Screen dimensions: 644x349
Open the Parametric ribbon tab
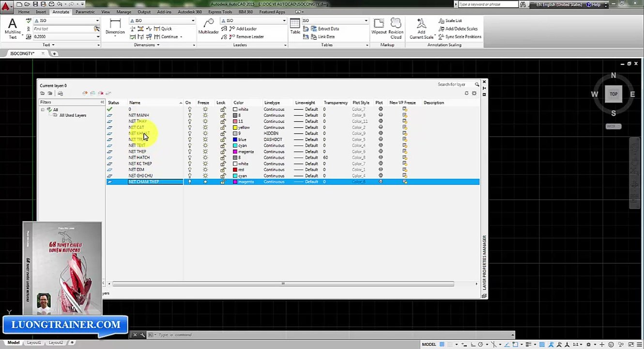(85, 12)
